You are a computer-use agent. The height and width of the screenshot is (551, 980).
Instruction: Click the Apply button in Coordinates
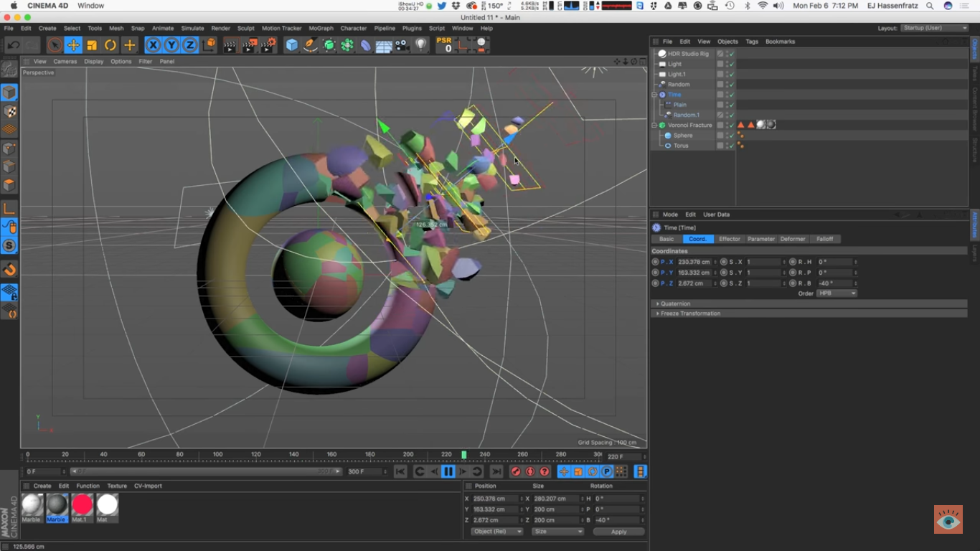click(x=618, y=532)
